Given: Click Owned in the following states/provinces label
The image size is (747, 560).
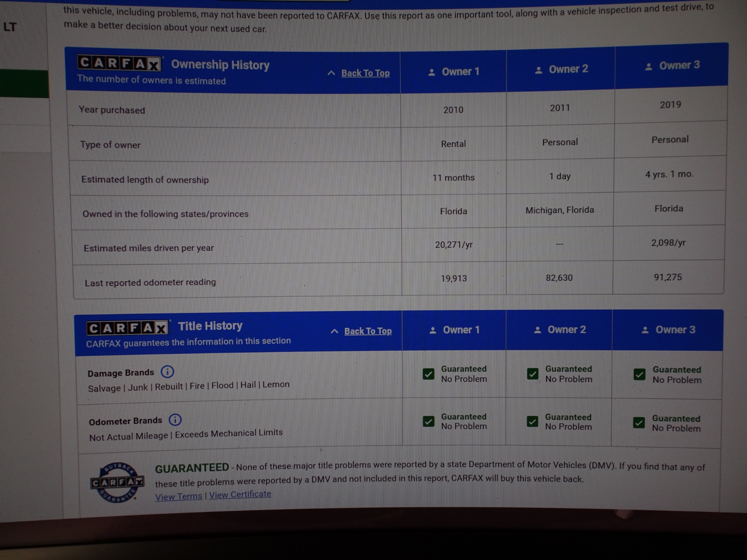Looking at the screenshot, I should tap(165, 214).
